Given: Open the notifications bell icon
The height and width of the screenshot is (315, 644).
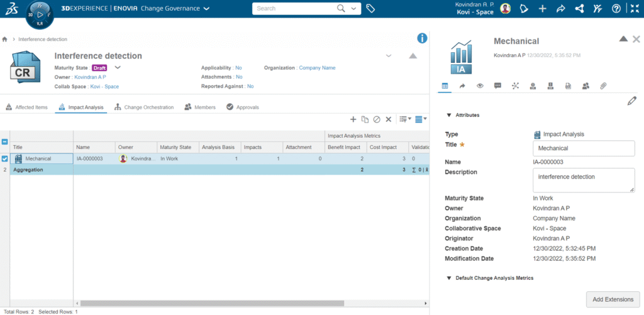Looking at the screenshot, I should pyautogui.click(x=524, y=9).
